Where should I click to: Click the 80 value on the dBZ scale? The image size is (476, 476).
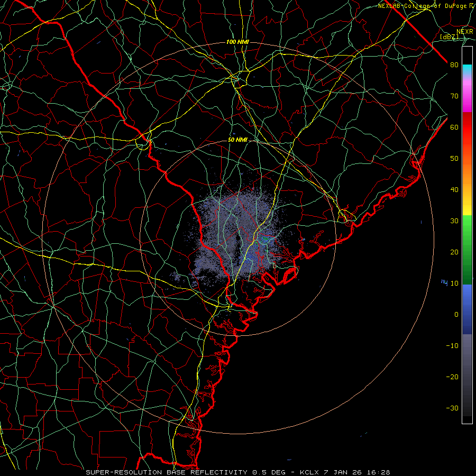pos(454,65)
